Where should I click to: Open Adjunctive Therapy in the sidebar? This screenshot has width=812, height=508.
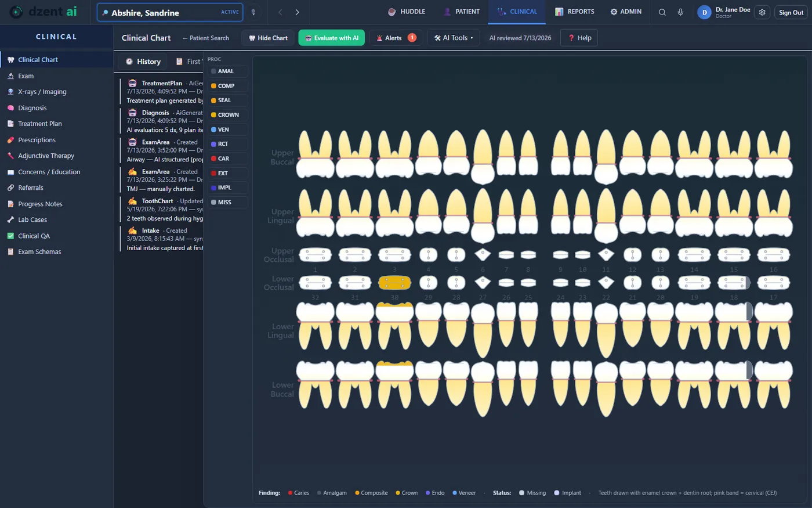point(56,156)
